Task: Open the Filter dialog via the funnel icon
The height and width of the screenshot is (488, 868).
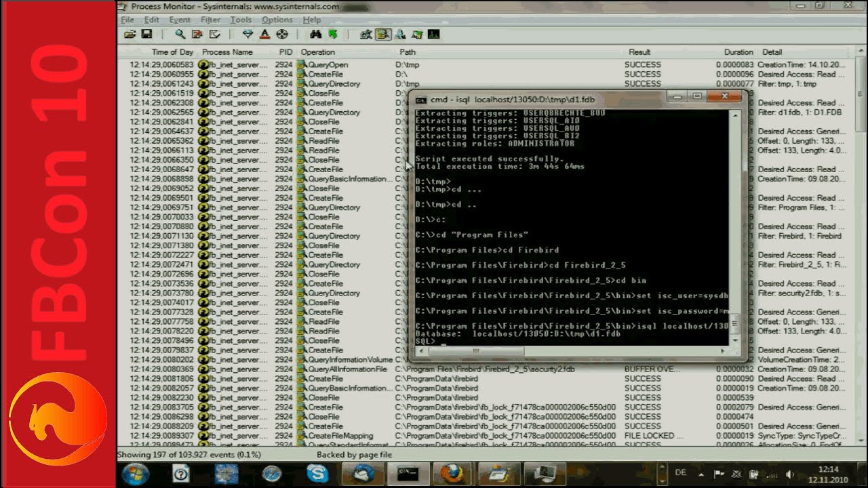Action: click(x=248, y=34)
